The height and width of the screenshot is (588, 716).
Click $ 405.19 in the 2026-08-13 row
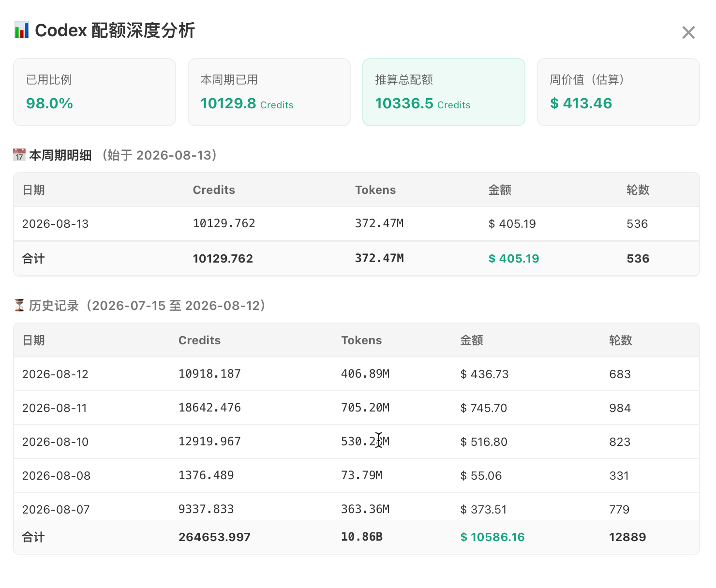coord(512,224)
